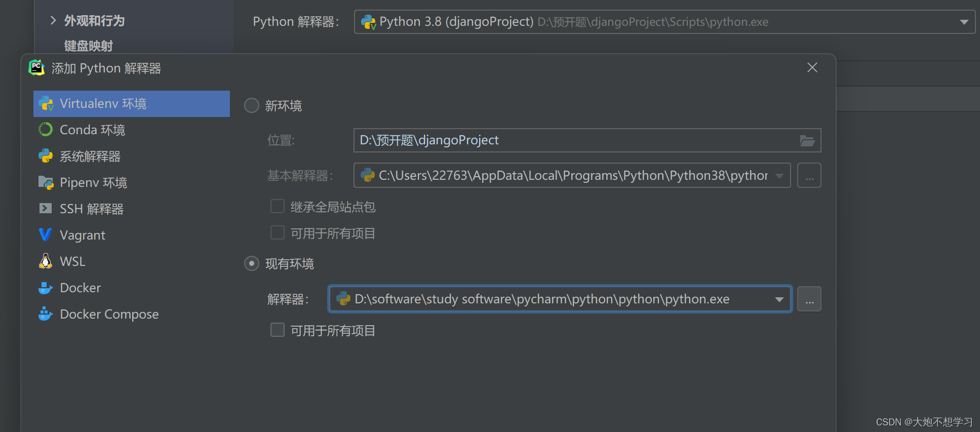Image resolution: width=980 pixels, height=432 pixels.
Task: Select the Conda 环境 list item
Action: pos(132,130)
